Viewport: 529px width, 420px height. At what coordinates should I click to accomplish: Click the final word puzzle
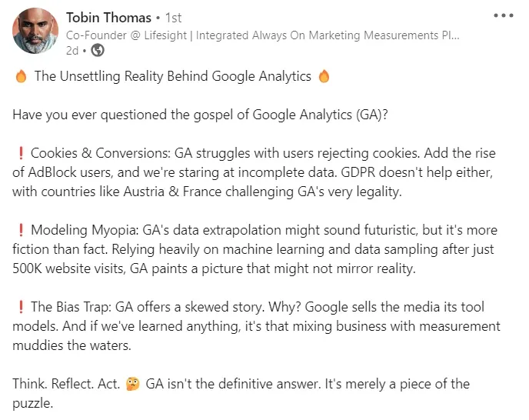pos(33,404)
